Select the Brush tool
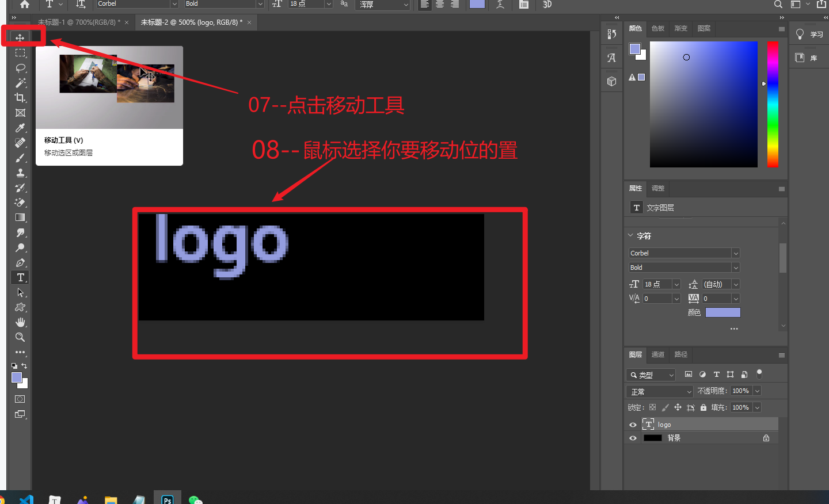829x504 pixels. click(20, 158)
